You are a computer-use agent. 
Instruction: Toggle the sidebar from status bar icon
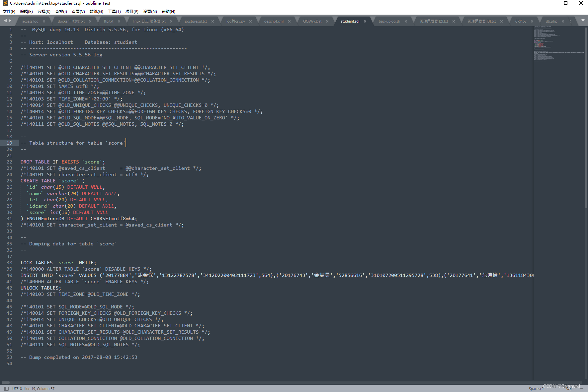(x=6, y=388)
